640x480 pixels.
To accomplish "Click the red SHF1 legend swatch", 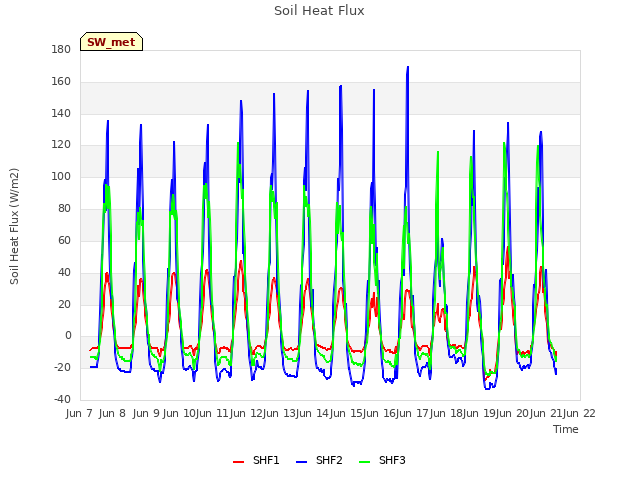I will click(x=238, y=462).
